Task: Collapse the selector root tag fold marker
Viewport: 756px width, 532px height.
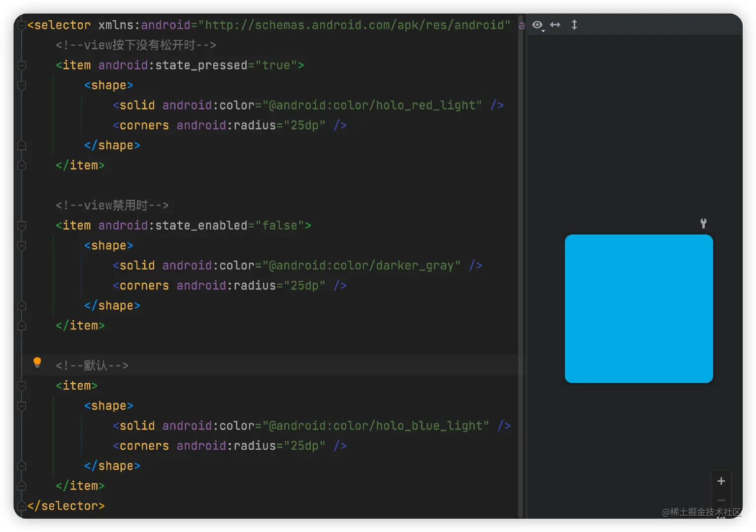Action: (22, 25)
